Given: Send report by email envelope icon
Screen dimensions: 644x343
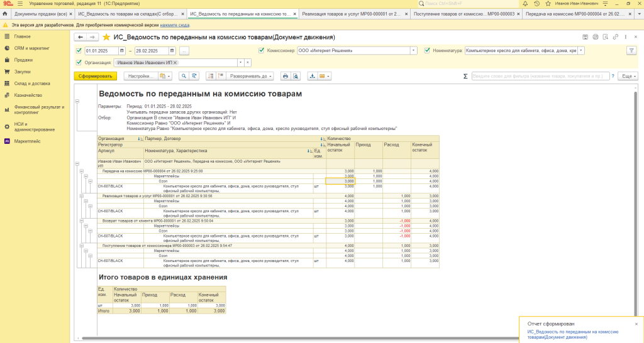Looking at the screenshot, I should pos(324,76).
